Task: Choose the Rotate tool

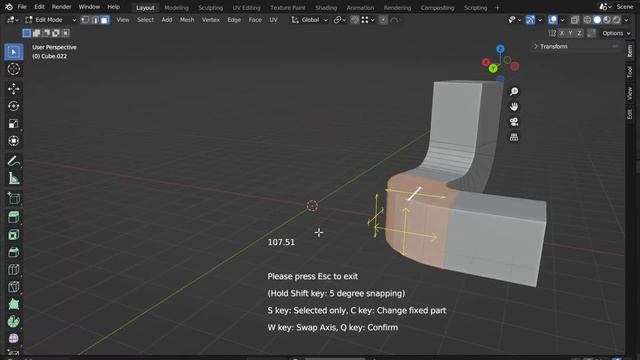Action: [x=13, y=106]
